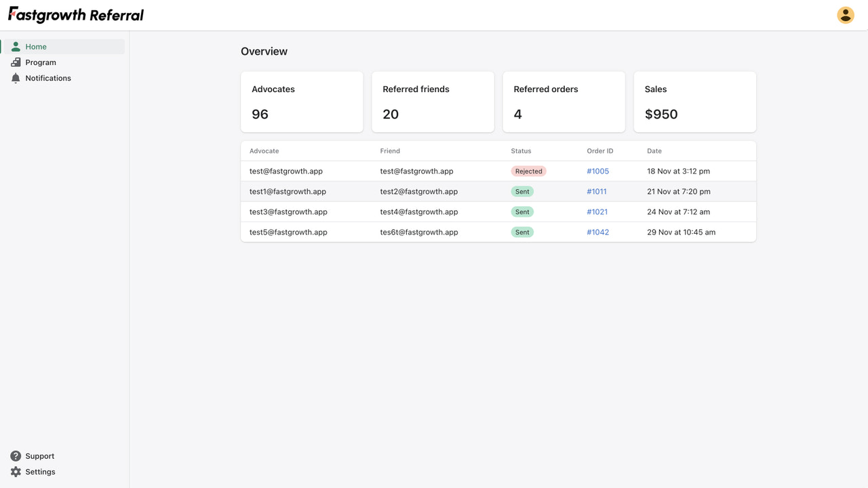
Task: Click the profile avatar icon
Action: click(845, 14)
